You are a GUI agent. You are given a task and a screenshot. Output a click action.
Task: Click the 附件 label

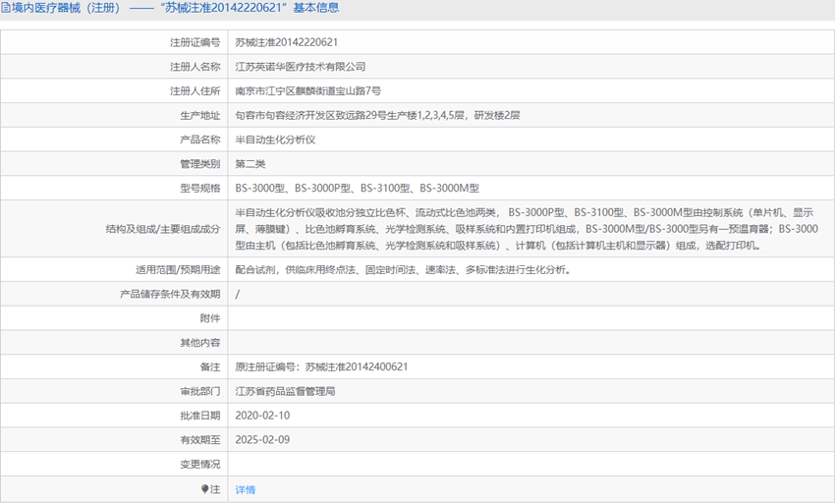(210, 318)
